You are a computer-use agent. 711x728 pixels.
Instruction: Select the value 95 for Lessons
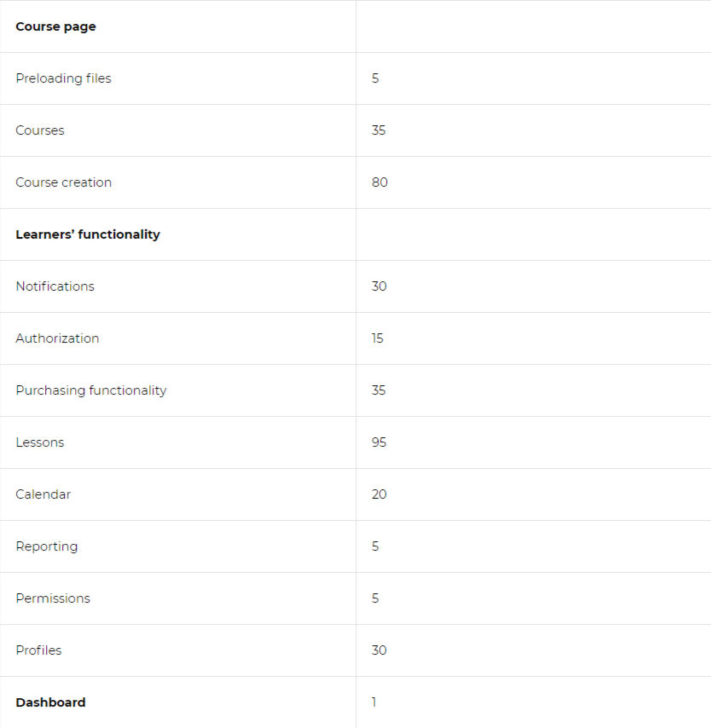[x=379, y=442]
